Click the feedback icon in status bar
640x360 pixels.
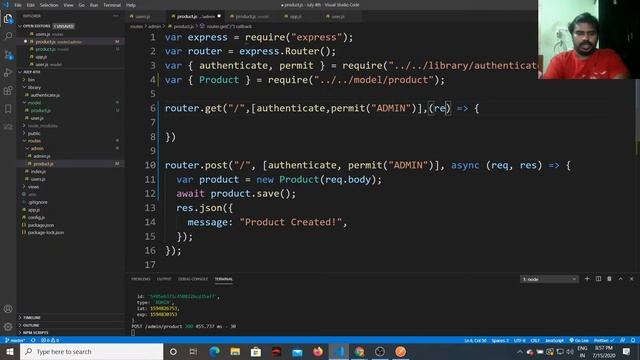click(623, 340)
